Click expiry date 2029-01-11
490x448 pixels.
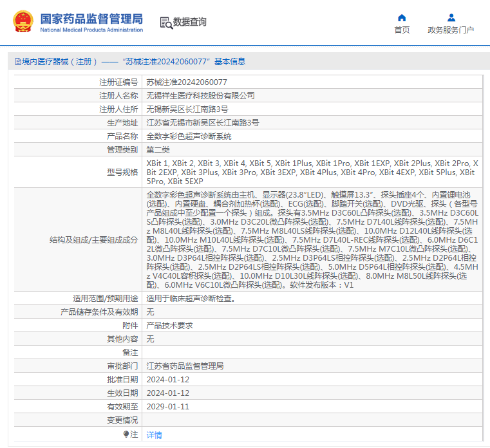click(x=168, y=406)
